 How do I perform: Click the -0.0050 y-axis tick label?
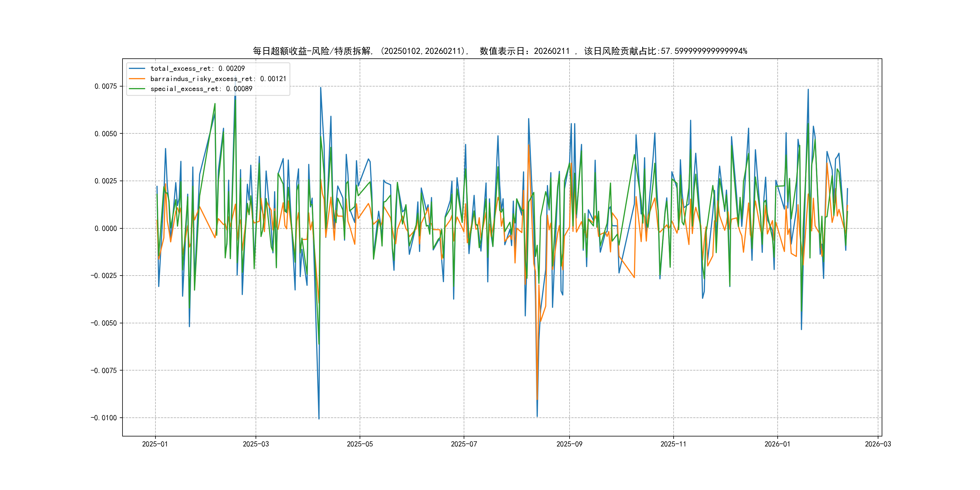point(103,323)
